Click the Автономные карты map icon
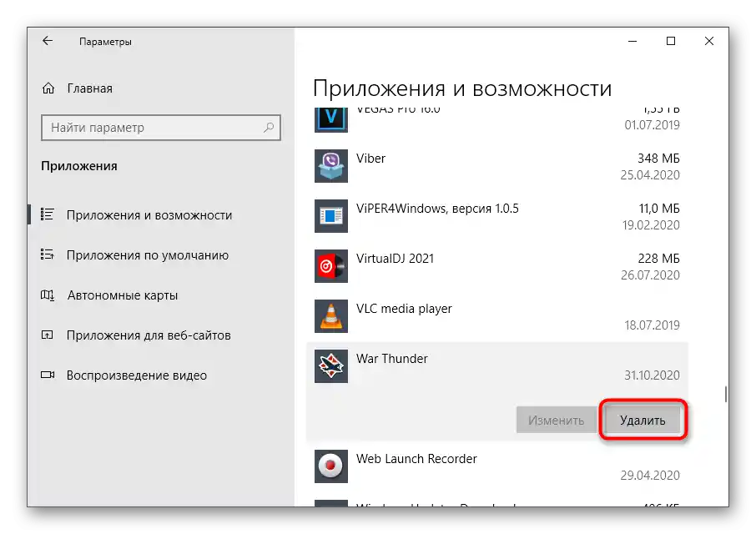This screenshot has width=756, height=534. (48, 295)
